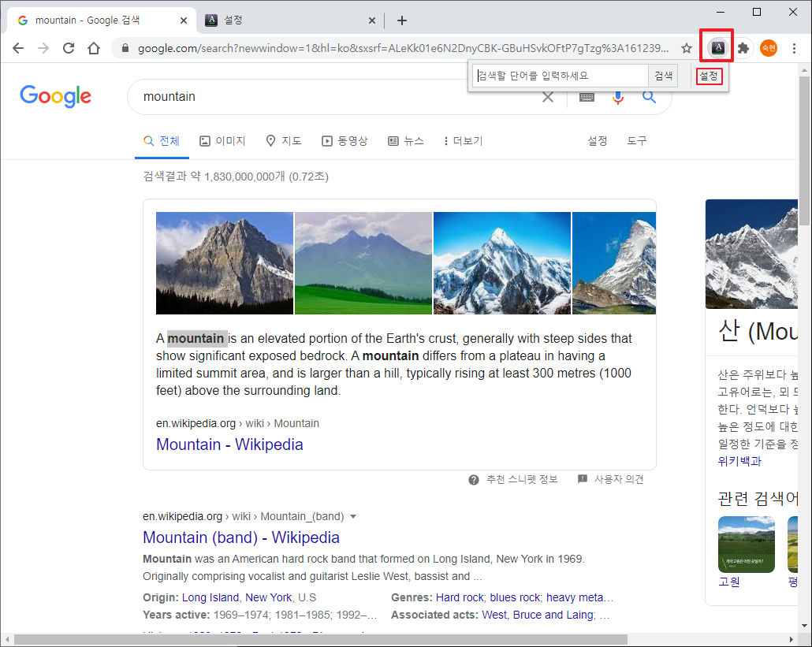Open the browser home page
The height and width of the screenshot is (647, 812).
pos(94,48)
